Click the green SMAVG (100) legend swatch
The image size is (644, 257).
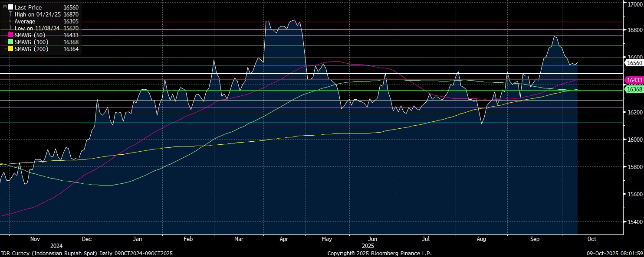pyautogui.click(x=10, y=42)
